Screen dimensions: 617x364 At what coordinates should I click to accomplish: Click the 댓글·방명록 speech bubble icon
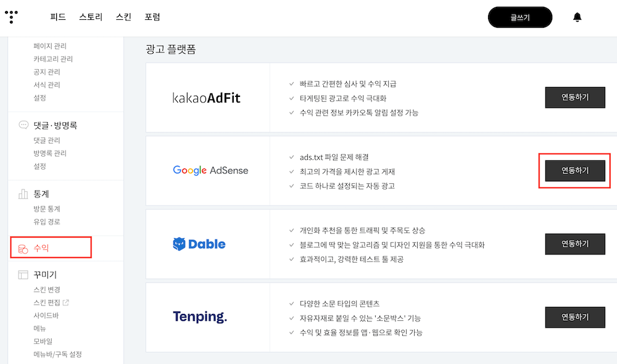[x=23, y=125]
